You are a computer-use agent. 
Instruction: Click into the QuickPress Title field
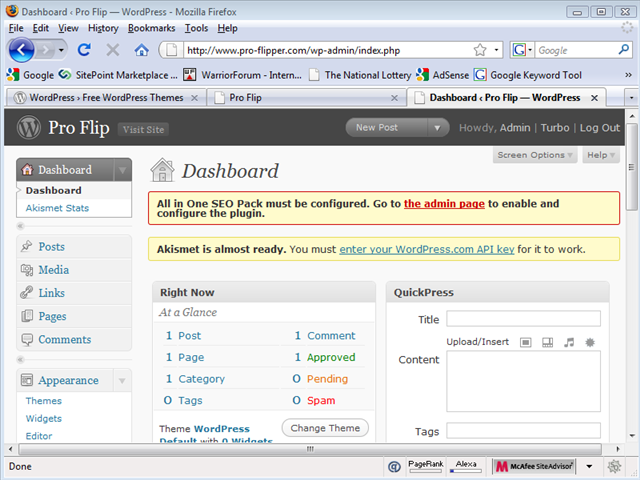point(523,319)
